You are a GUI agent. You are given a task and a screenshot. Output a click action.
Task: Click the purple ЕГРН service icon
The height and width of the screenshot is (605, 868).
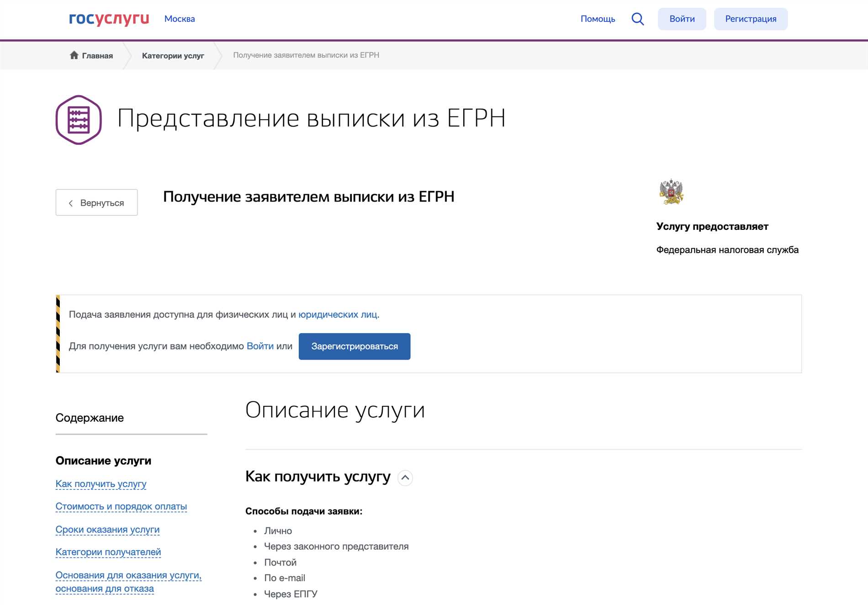(79, 120)
